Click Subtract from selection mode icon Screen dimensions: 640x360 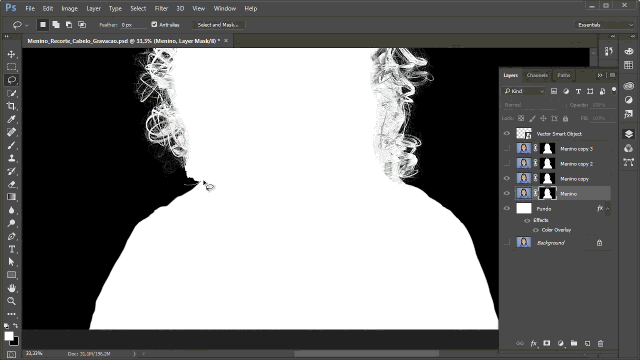coord(69,25)
